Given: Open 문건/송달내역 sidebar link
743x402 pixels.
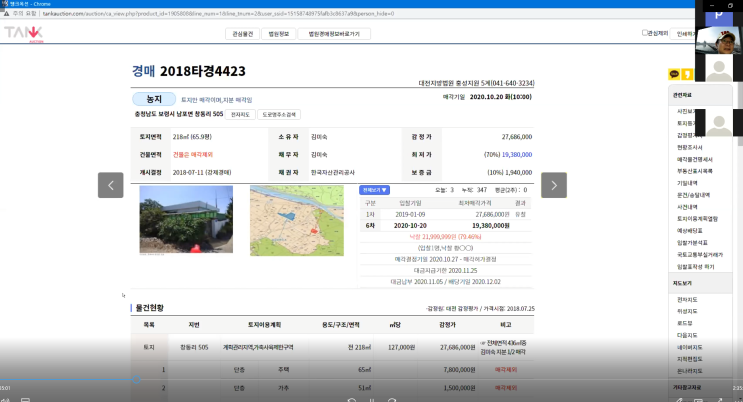Looking at the screenshot, I should pos(693,195).
